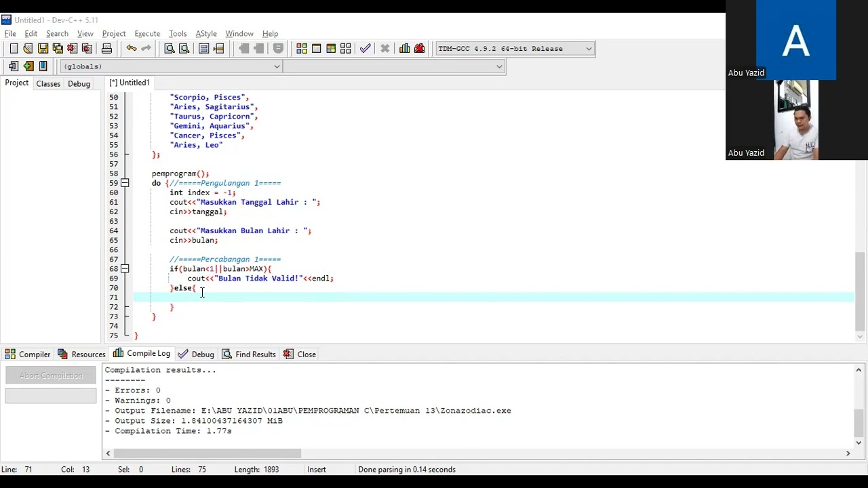Open the Resources bottom tab
Viewport: 868px width, 488px height.
(x=81, y=354)
